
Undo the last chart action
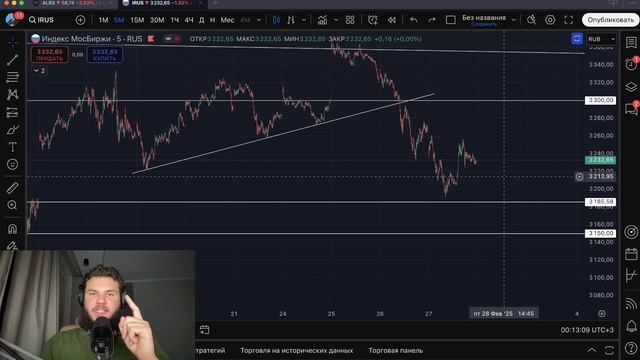414,20
